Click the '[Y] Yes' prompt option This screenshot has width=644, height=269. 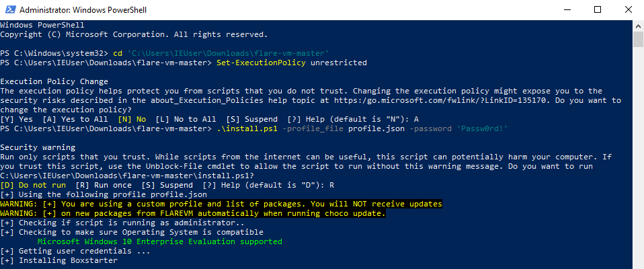17,119
